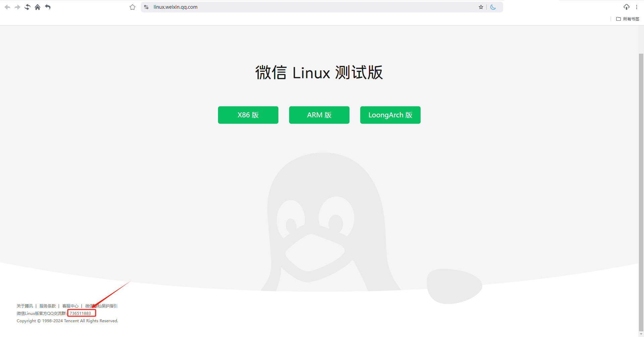The height and width of the screenshot is (337, 644).
Task: Open the browser three-dot menu
Action: (x=637, y=7)
